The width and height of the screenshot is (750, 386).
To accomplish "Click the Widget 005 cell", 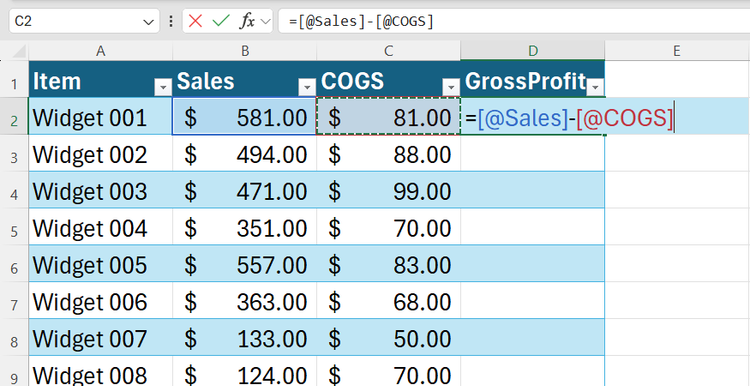I will click(100, 264).
